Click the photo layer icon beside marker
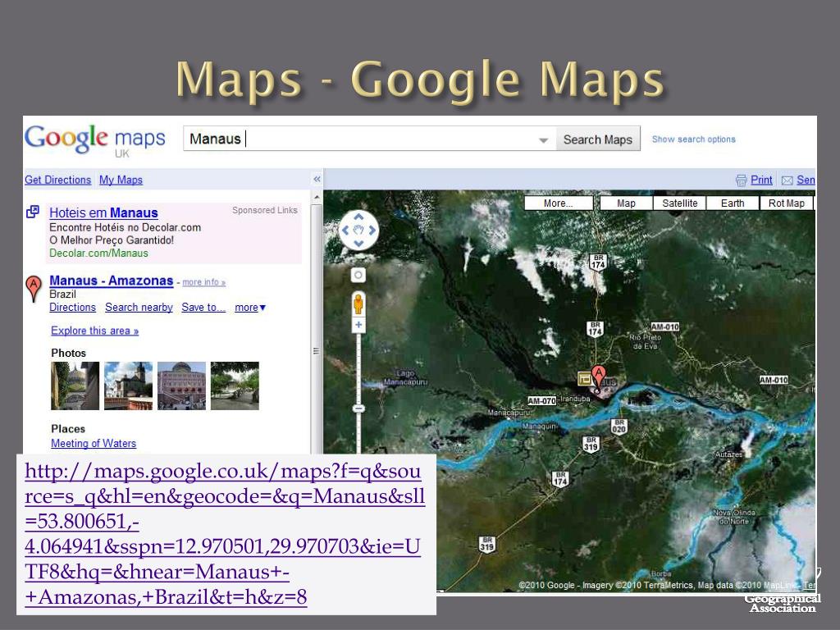The image size is (840, 630). tap(584, 379)
